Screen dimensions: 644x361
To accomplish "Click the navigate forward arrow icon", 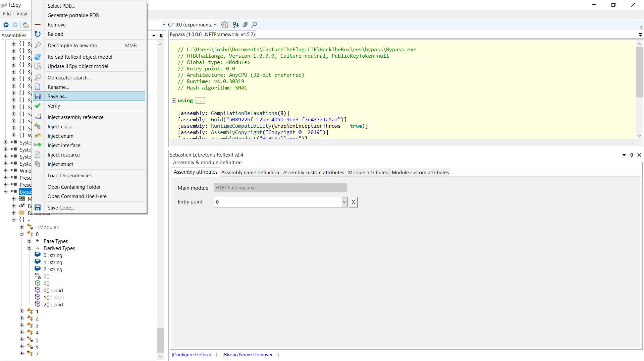I will pos(15,24).
